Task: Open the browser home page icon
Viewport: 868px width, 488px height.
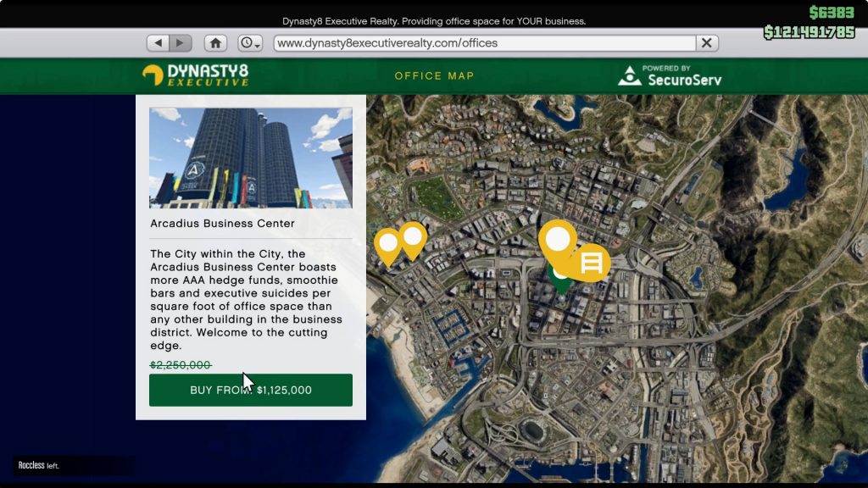Action: (x=215, y=42)
